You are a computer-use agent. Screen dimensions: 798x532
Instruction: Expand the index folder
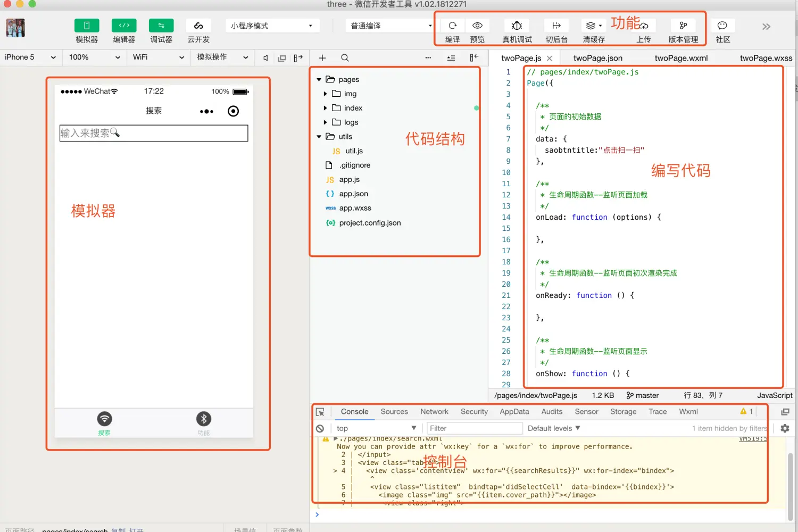[x=325, y=108]
